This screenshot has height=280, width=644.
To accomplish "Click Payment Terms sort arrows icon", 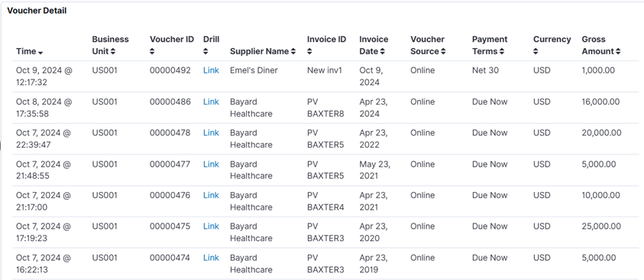I will (501, 52).
